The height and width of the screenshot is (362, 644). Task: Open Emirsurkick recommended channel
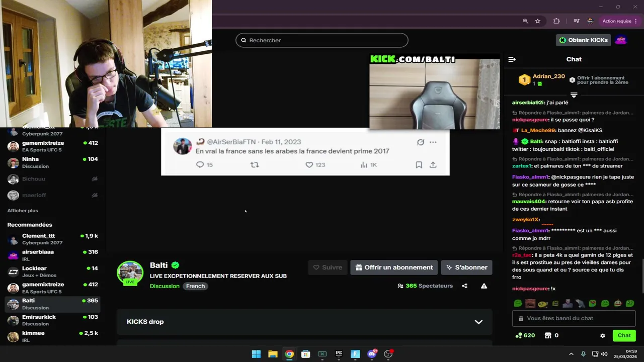[53, 320]
